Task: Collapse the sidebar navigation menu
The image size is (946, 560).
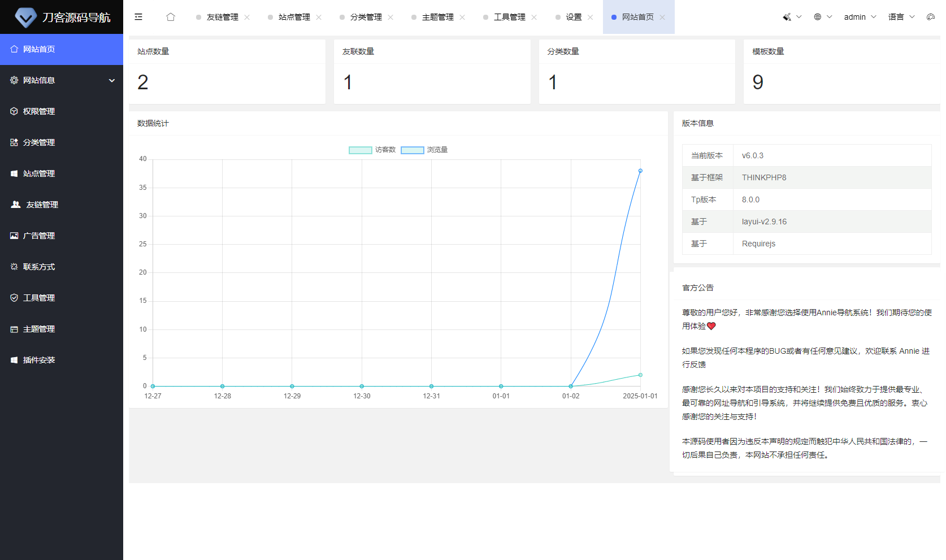Action: [x=138, y=17]
